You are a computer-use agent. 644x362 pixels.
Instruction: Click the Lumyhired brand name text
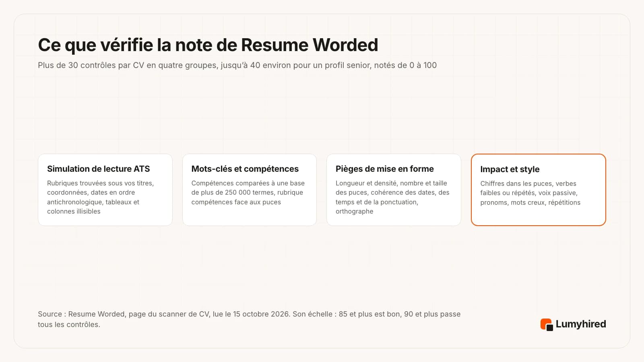coord(581,324)
